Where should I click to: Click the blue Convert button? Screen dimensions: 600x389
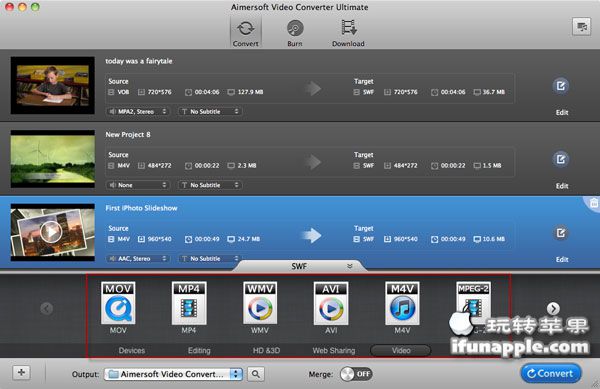coord(551,373)
